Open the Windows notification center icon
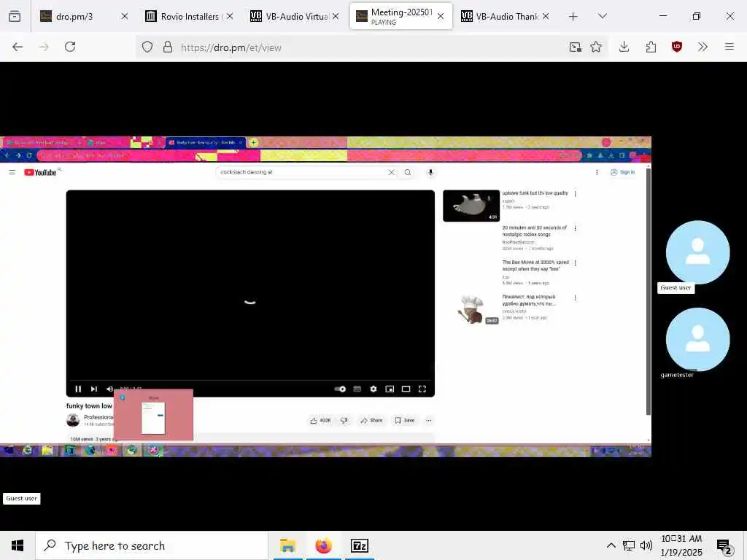 tap(724, 546)
